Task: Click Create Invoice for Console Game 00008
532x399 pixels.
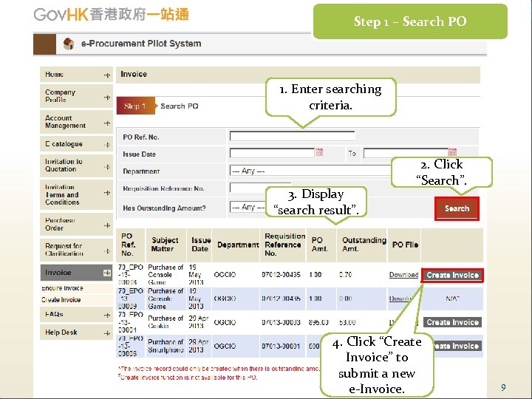Action: point(453,275)
